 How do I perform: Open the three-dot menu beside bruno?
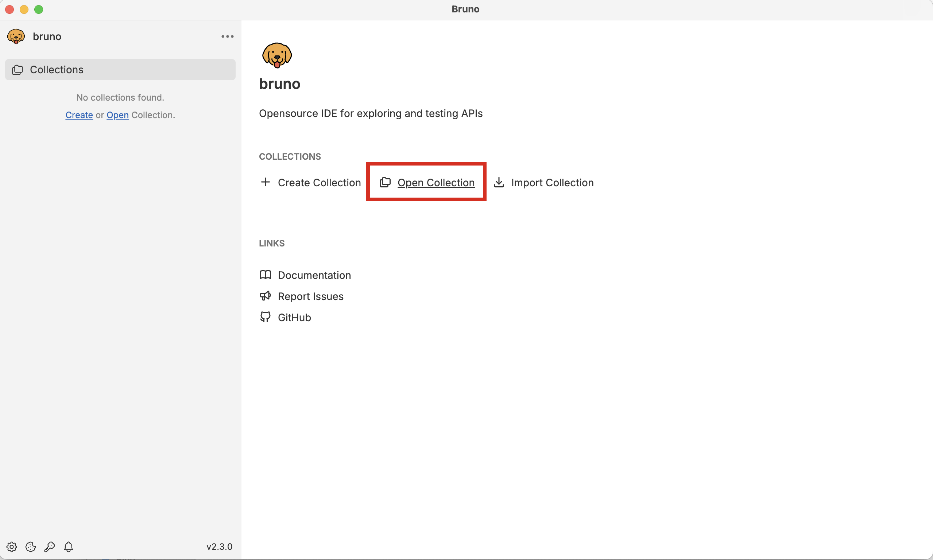(x=227, y=36)
